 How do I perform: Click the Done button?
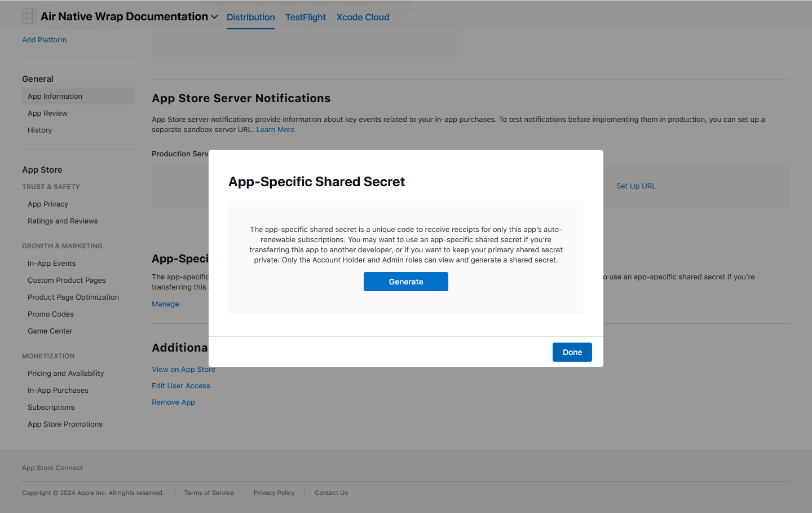tap(572, 352)
